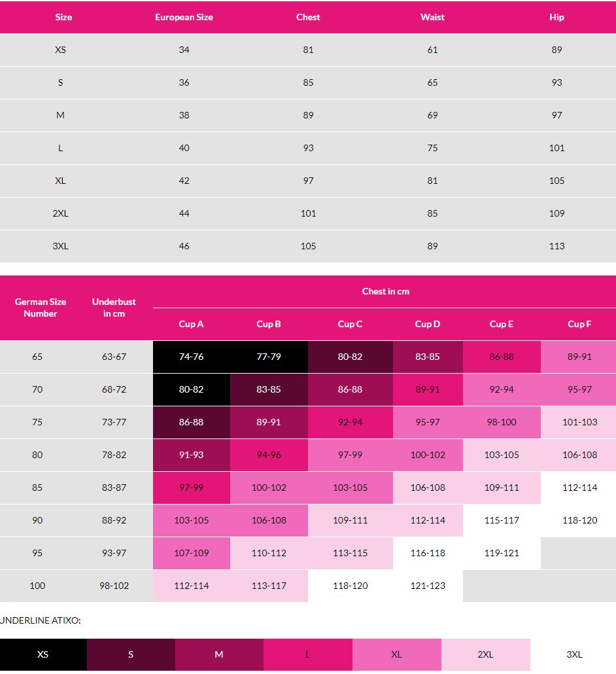Viewport: 616px width, 674px height.
Task: Click the European Size column header
Action: pyautogui.click(x=184, y=17)
